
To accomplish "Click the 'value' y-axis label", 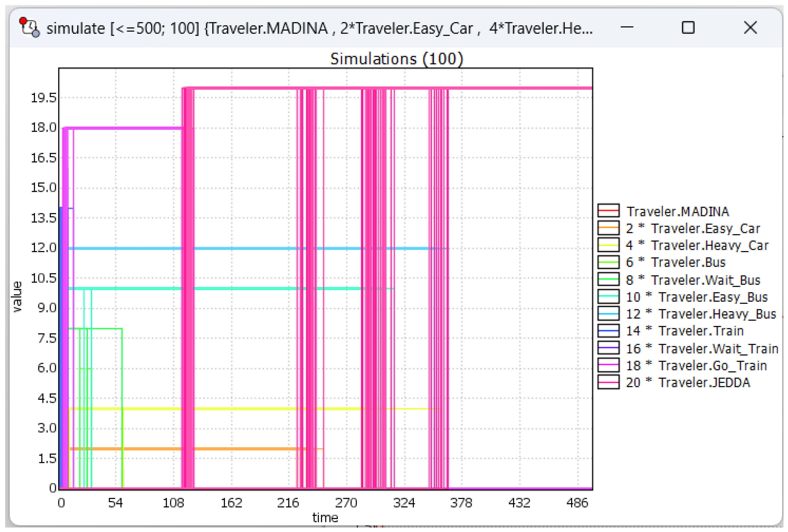I will (17, 297).
